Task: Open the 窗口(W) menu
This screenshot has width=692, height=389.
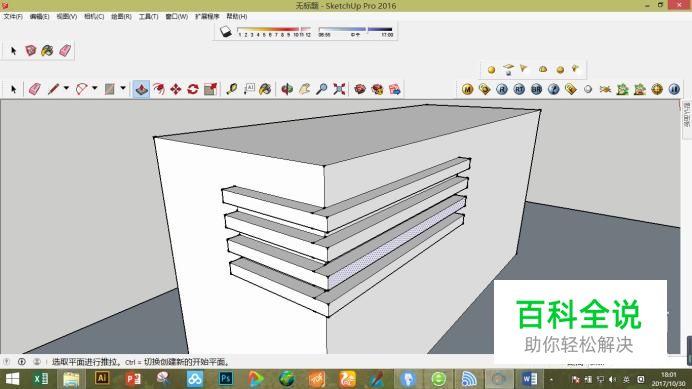Action: [x=177, y=16]
